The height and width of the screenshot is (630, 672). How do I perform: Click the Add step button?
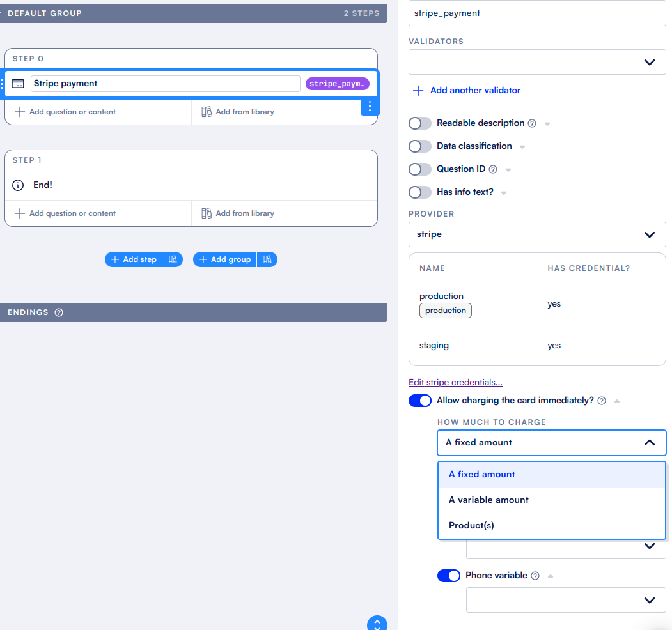(x=134, y=259)
